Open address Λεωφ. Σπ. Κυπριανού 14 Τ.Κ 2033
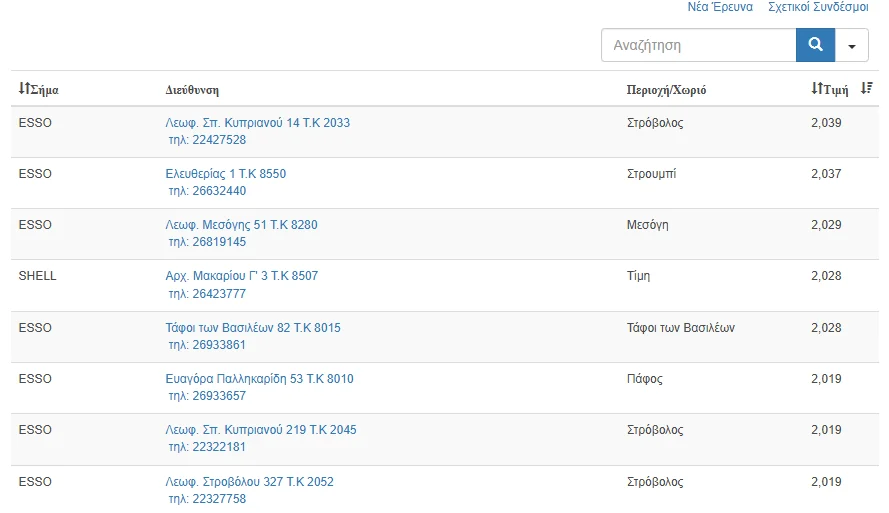The height and width of the screenshot is (513, 889). coord(257,122)
